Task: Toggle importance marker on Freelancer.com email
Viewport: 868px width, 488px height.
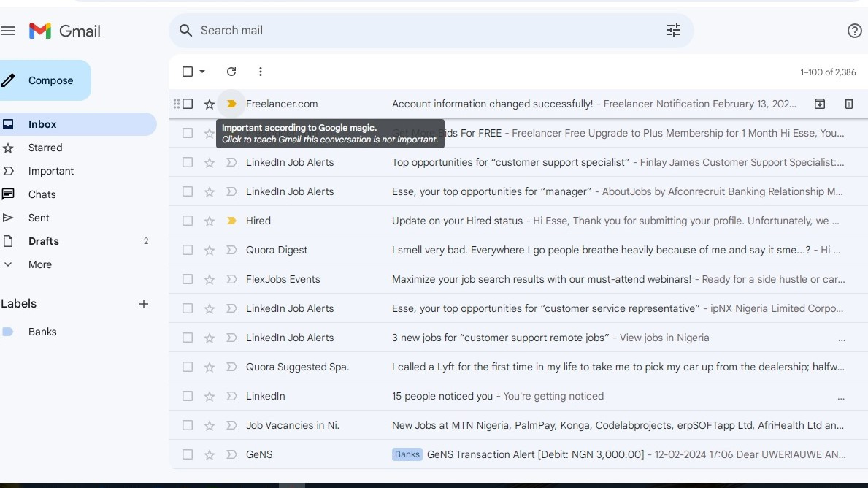Action: (x=231, y=104)
